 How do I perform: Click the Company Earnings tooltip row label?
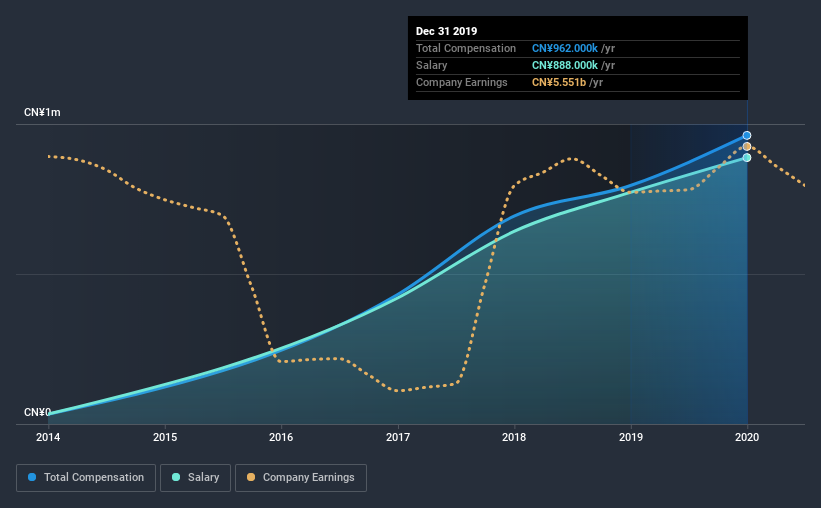[x=462, y=82]
